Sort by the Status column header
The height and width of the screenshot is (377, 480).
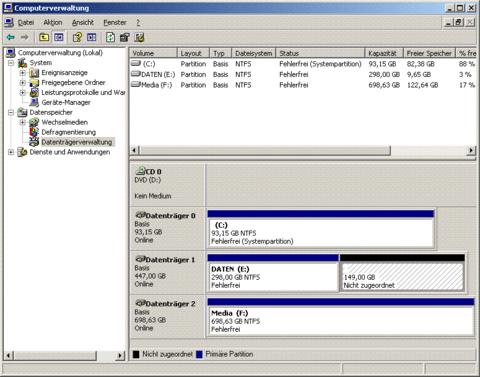pyautogui.click(x=320, y=53)
